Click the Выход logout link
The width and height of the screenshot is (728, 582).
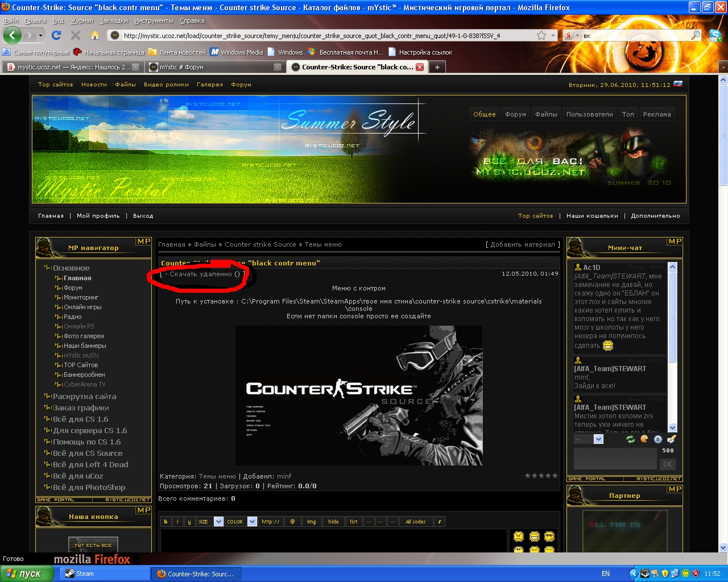pyautogui.click(x=143, y=216)
